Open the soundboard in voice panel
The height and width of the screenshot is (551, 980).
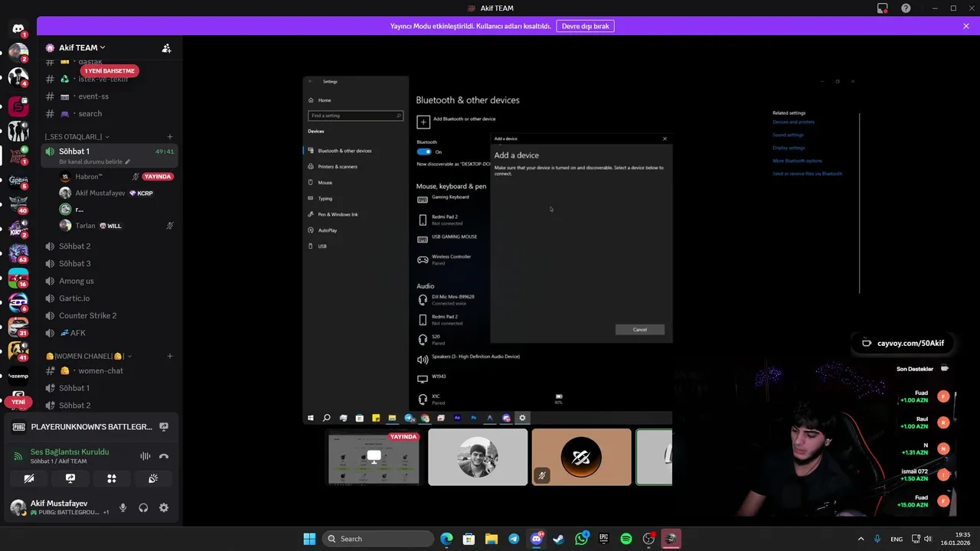153,478
